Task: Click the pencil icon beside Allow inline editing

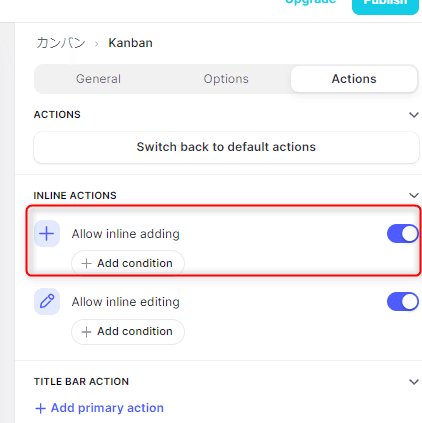Action: pos(47,302)
